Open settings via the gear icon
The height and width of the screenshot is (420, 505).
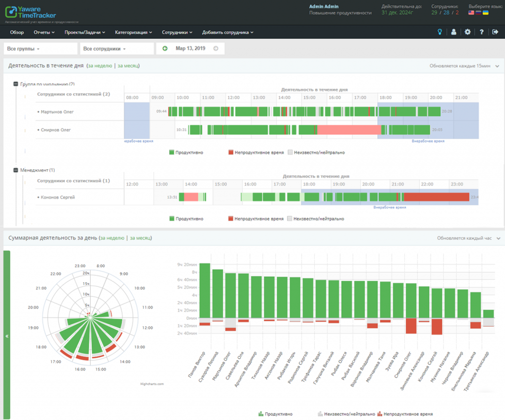tap(468, 32)
